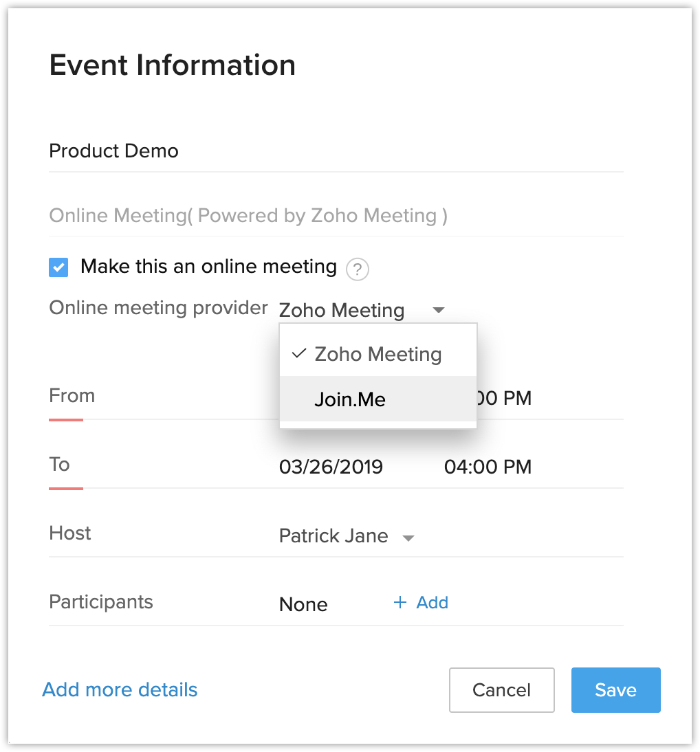Click the From field label
This screenshot has width=700, height=752.
pyautogui.click(x=72, y=396)
